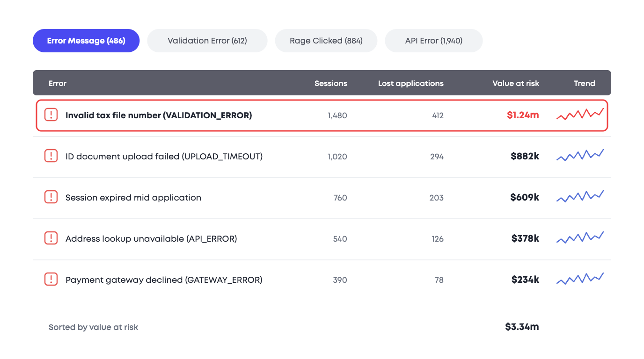Open Invalid tax file number (VALIDATION_ERROR) error
The width and height of the screenshot is (644, 359).
coord(159,115)
